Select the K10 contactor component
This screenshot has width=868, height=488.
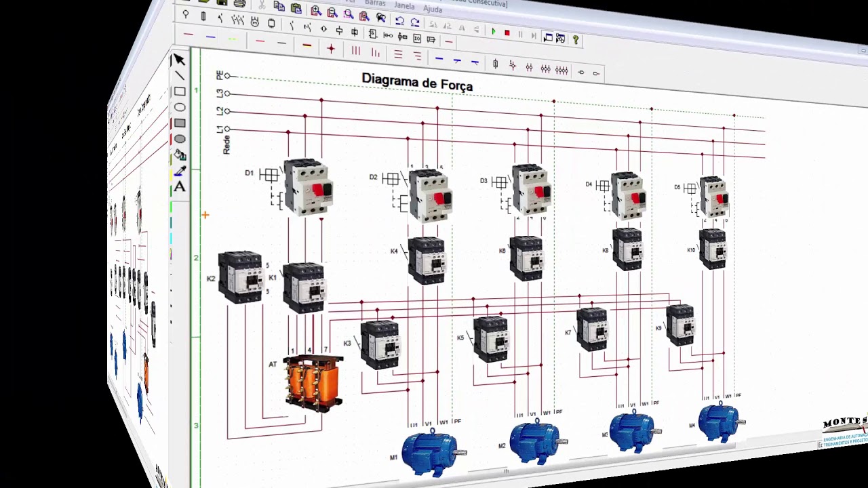[x=712, y=249]
